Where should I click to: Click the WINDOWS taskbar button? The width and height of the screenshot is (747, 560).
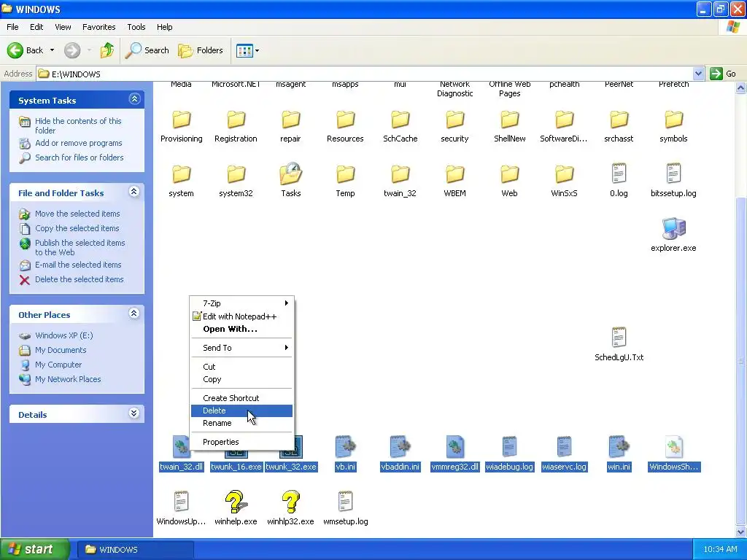click(x=135, y=550)
